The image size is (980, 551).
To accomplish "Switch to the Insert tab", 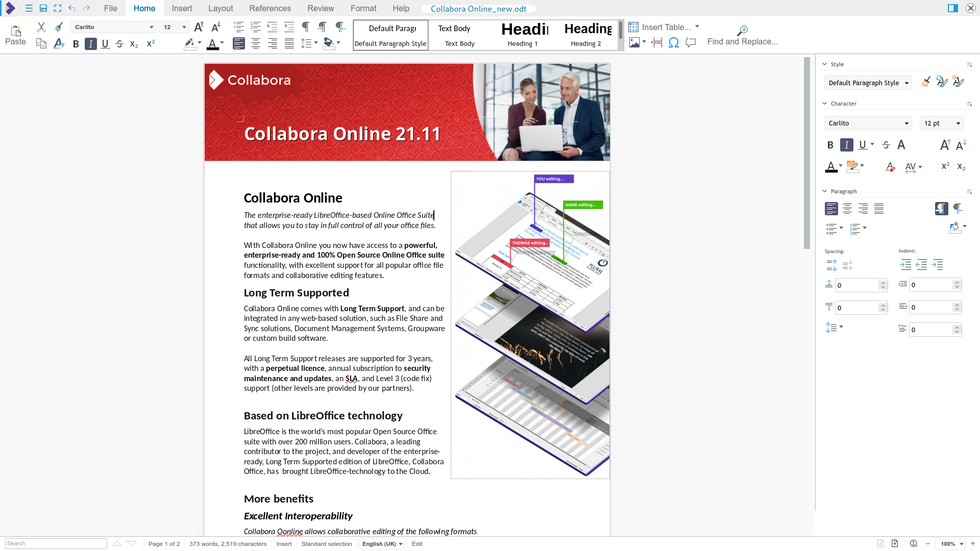I will pyautogui.click(x=182, y=8).
